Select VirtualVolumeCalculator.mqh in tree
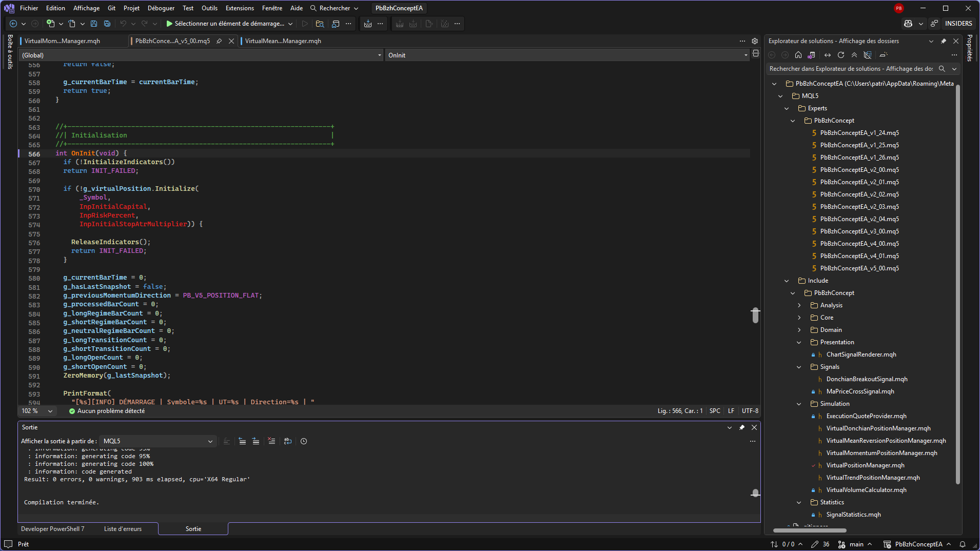Viewport: 980px width, 551px height. [866, 490]
